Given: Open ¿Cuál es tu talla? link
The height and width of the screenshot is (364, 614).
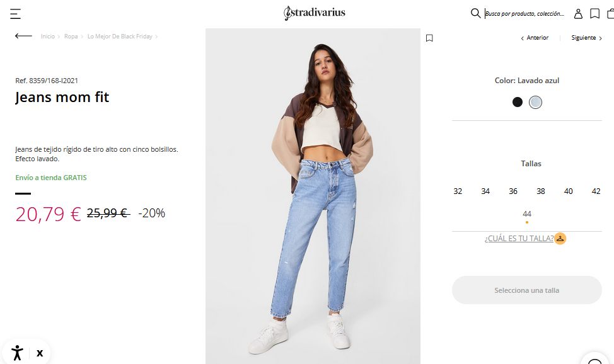Looking at the screenshot, I should [x=519, y=238].
